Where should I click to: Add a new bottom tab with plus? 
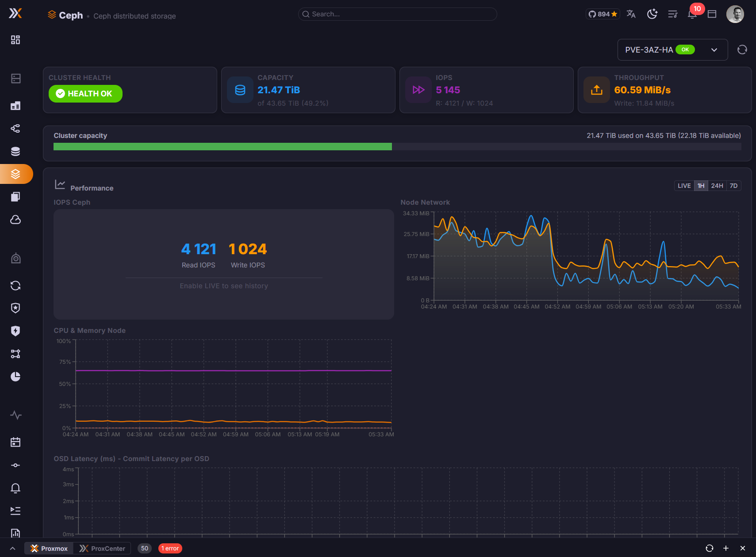coord(726,548)
